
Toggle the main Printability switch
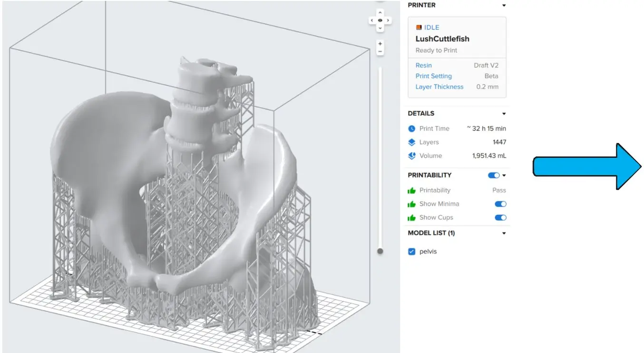click(x=494, y=175)
